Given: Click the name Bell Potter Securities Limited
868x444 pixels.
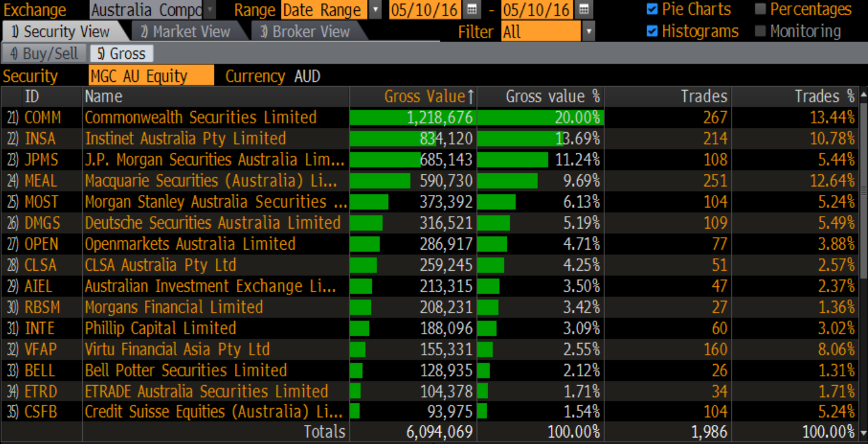Looking at the screenshot, I should tap(186, 371).
